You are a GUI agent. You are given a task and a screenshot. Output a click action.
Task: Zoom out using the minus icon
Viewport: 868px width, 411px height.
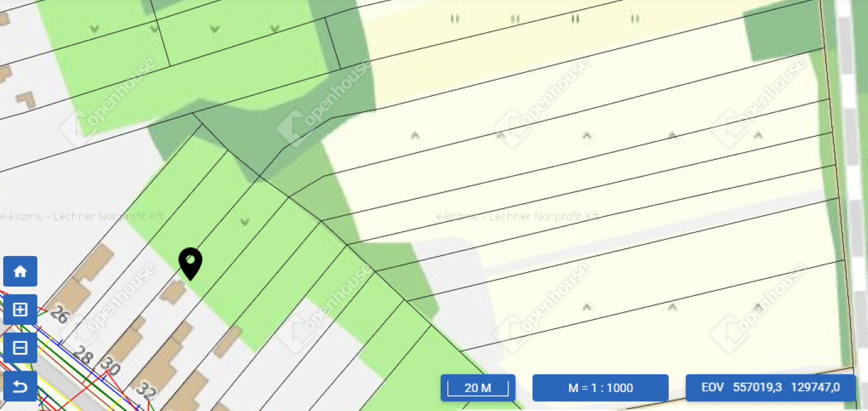(20, 348)
